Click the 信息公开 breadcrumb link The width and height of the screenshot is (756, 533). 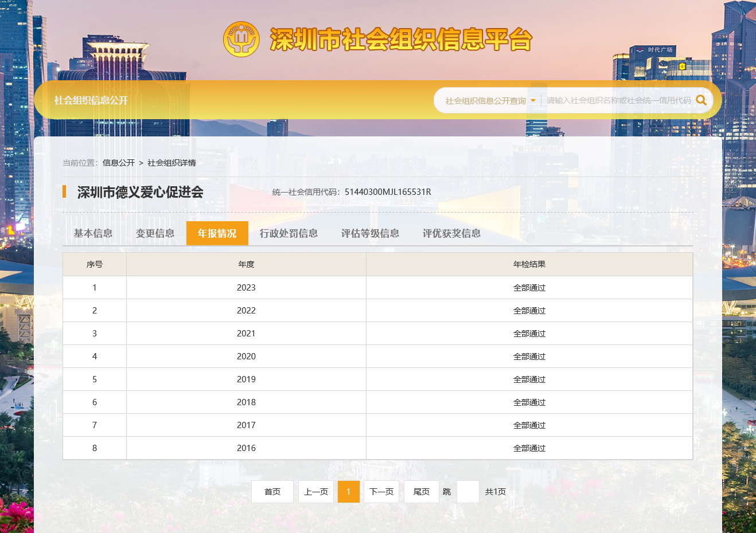(x=119, y=163)
